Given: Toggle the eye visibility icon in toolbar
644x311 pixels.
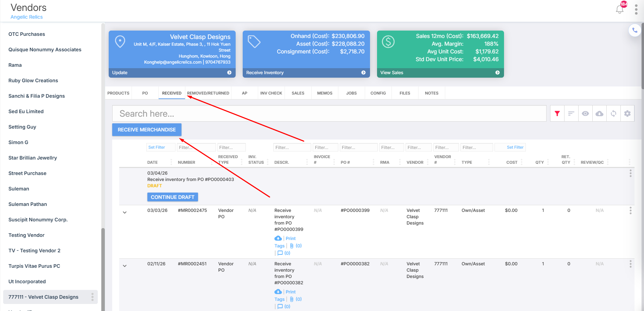Looking at the screenshot, I should [x=585, y=114].
